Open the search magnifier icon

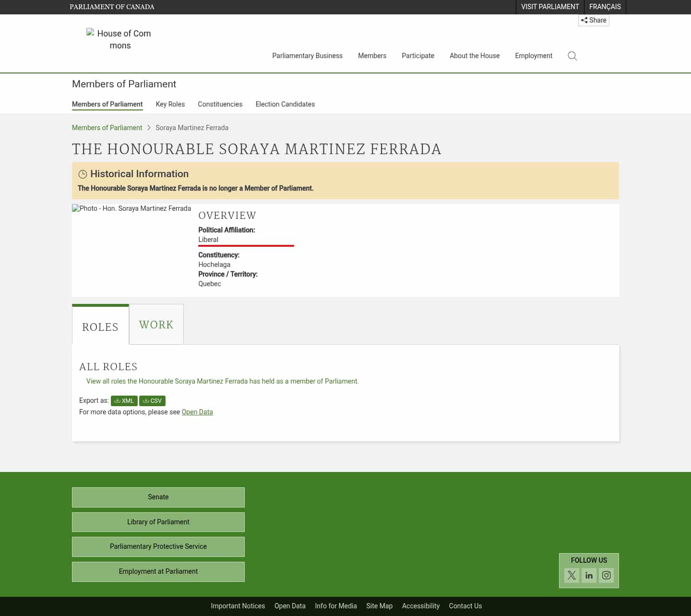(x=572, y=56)
